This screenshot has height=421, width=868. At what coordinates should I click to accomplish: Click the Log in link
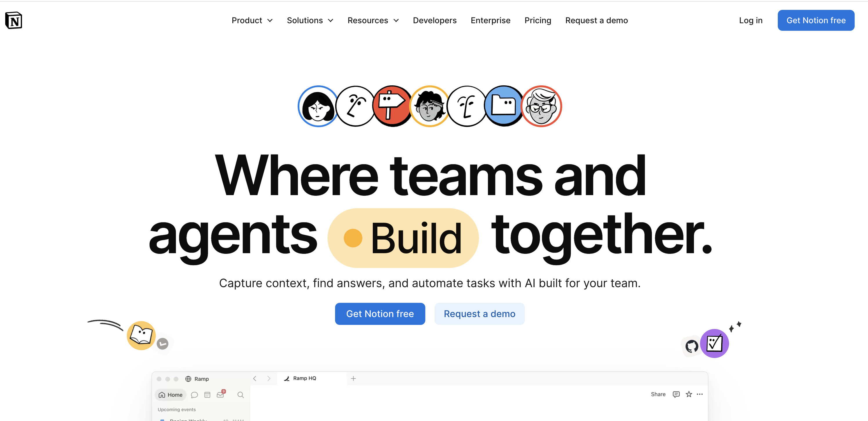[x=751, y=20]
